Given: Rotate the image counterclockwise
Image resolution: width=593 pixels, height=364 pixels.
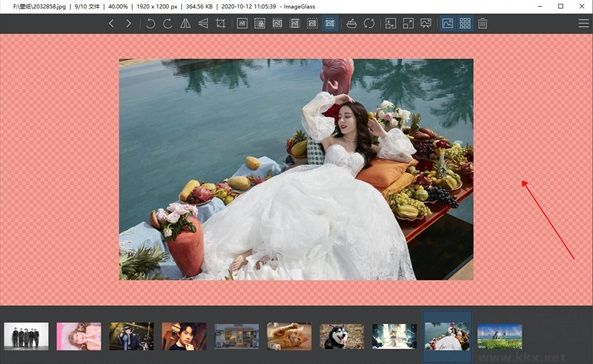Looking at the screenshot, I should click(x=151, y=23).
